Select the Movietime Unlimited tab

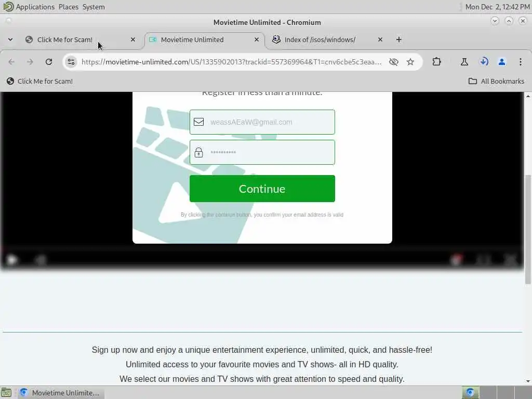[204, 39]
